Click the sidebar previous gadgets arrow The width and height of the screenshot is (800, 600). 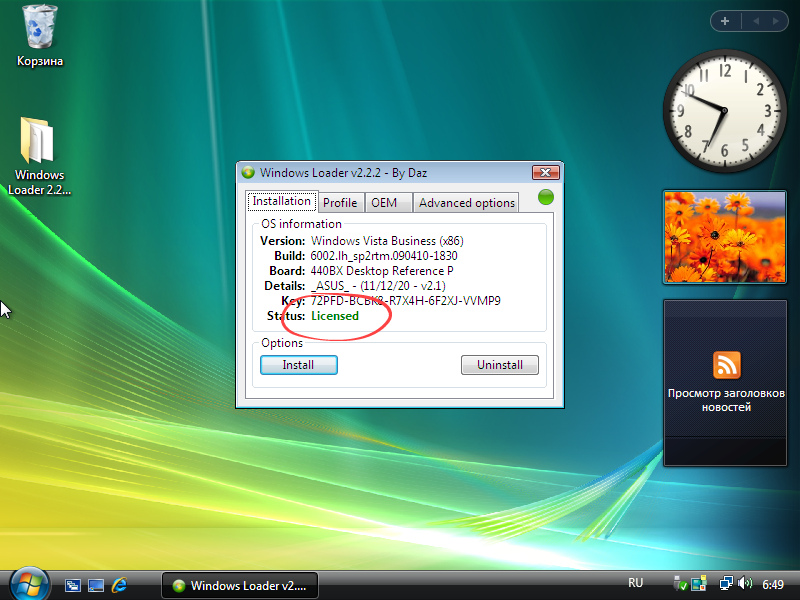point(756,21)
